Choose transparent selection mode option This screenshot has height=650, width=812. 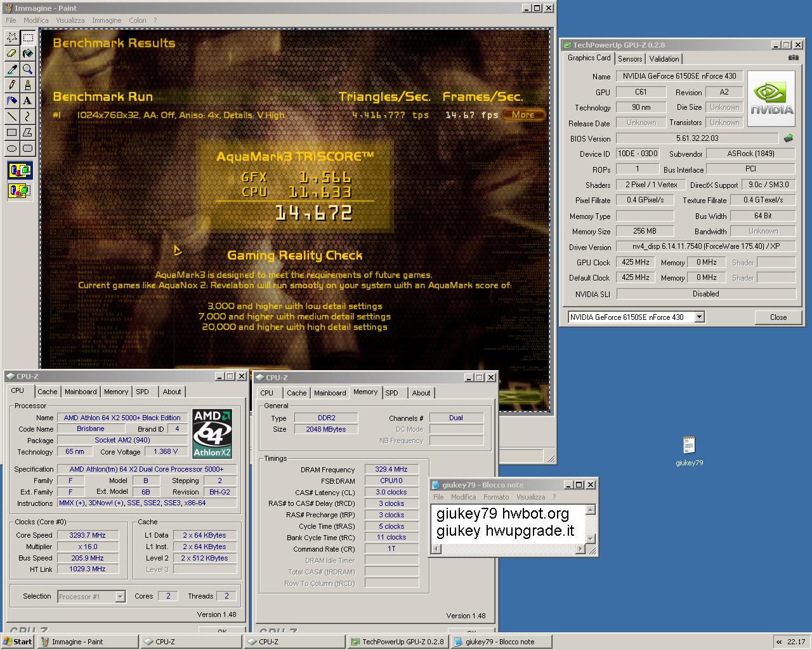[20, 190]
